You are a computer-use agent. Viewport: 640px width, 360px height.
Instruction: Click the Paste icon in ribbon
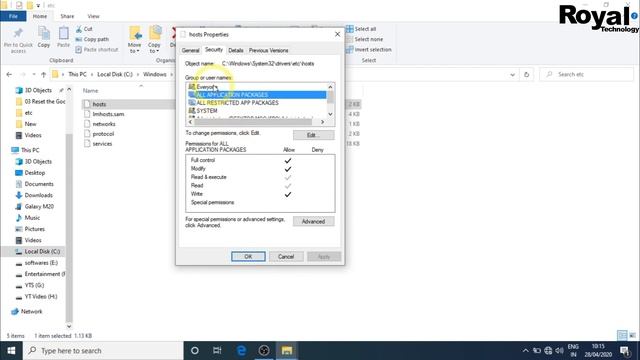(x=63, y=37)
